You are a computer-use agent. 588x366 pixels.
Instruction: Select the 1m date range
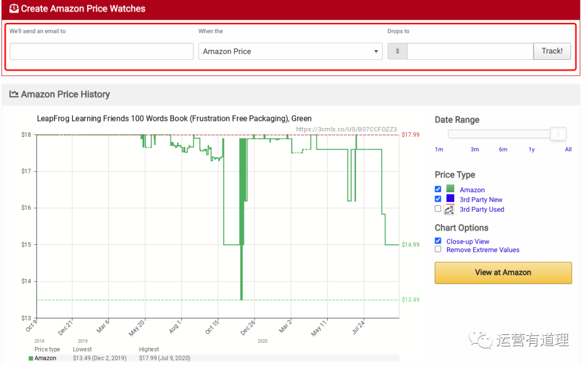point(439,149)
